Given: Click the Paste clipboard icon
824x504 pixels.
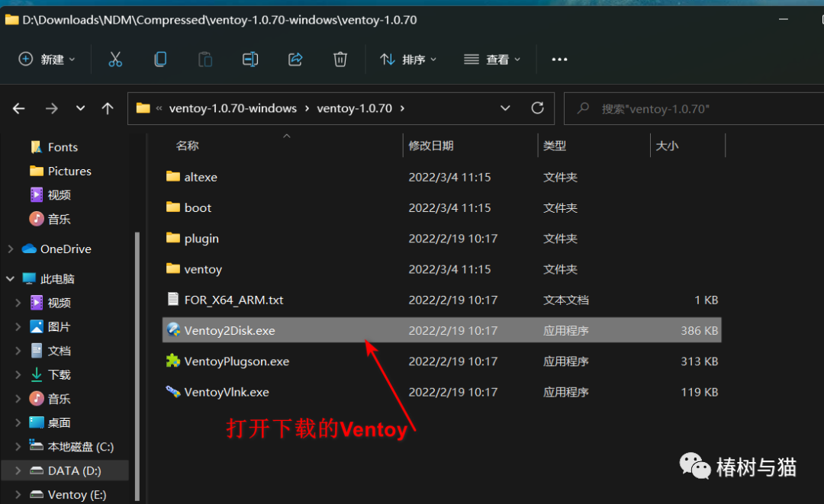Looking at the screenshot, I should [x=205, y=59].
